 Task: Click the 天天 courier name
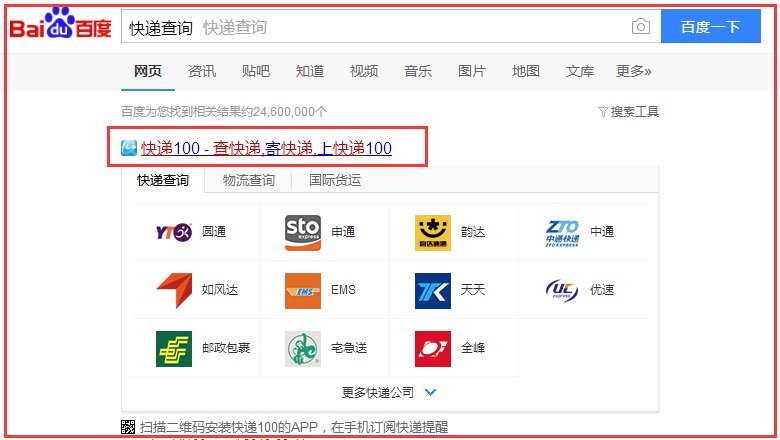coord(473,290)
